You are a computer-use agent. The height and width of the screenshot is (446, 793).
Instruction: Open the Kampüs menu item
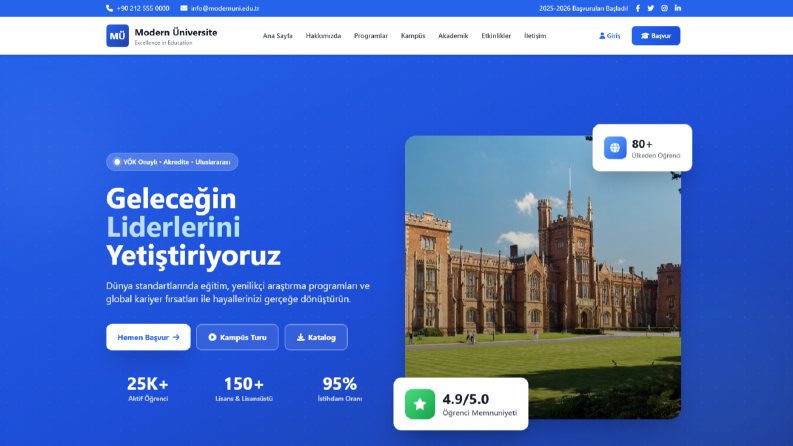(413, 36)
